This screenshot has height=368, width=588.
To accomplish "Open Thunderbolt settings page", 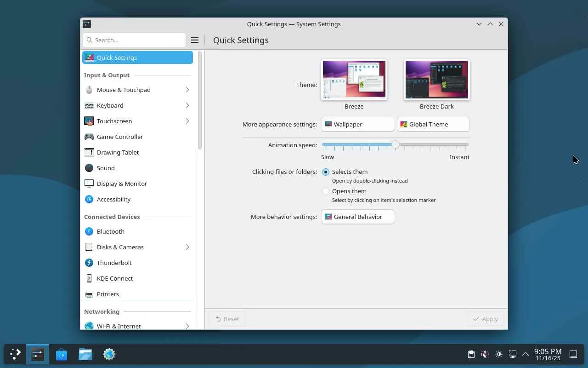I will pyautogui.click(x=137, y=263).
